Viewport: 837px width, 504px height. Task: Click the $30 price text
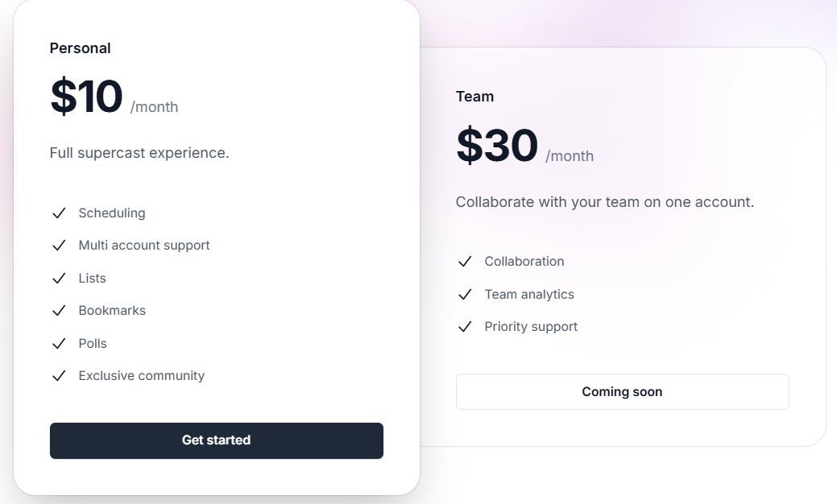point(497,146)
